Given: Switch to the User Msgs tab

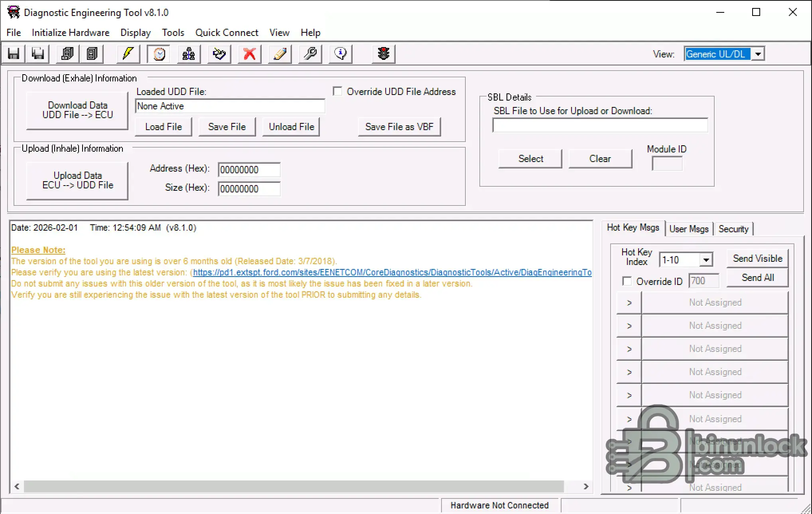Looking at the screenshot, I should (x=689, y=229).
